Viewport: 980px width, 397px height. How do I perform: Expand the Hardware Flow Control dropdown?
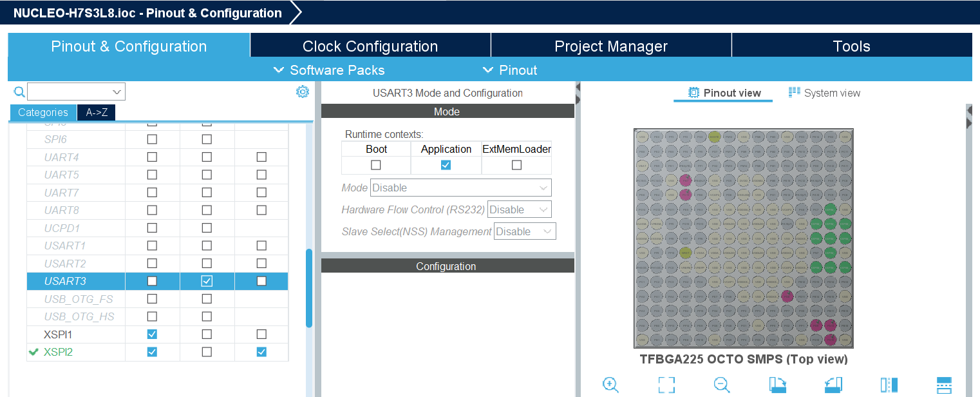520,209
